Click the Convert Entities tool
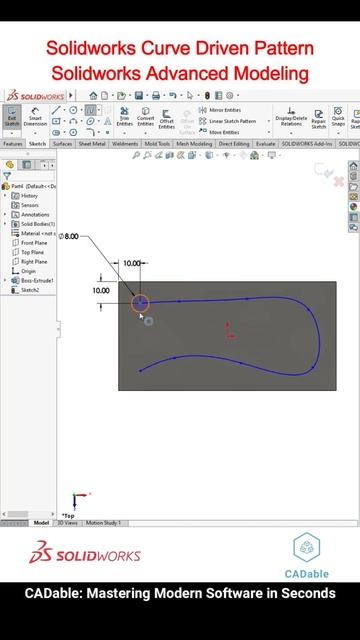 coord(145,116)
